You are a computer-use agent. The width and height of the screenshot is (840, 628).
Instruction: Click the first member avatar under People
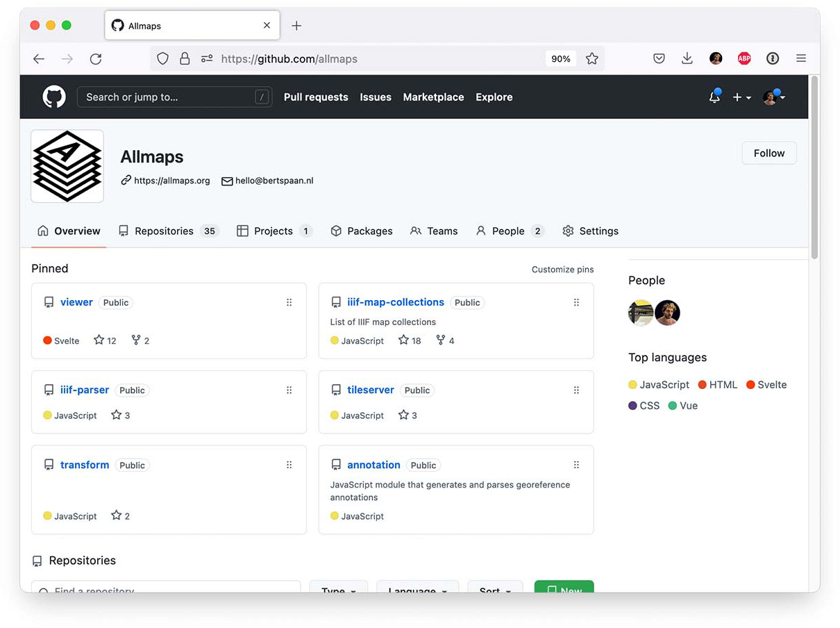click(x=641, y=313)
